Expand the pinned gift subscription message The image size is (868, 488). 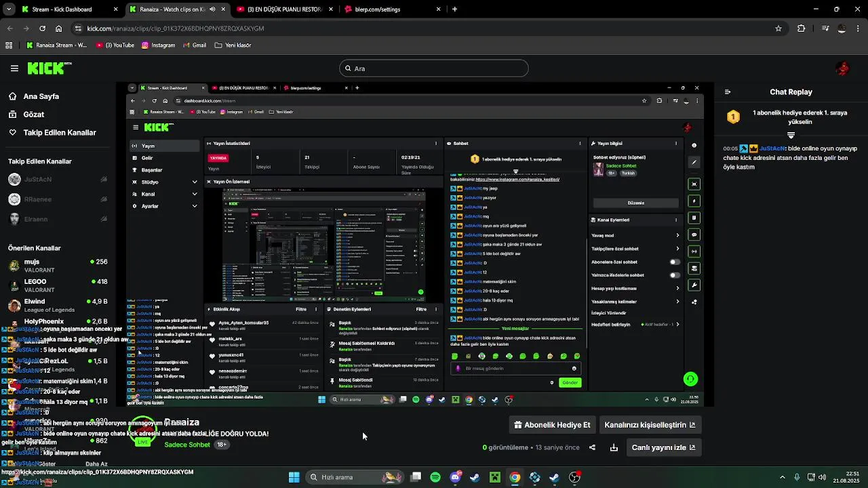pyautogui.click(x=791, y=136)
